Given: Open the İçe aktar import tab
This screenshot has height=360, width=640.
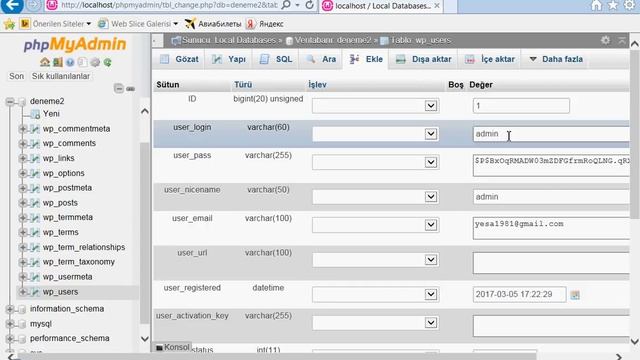Looking at the screenshot, I should pos(490,59).
